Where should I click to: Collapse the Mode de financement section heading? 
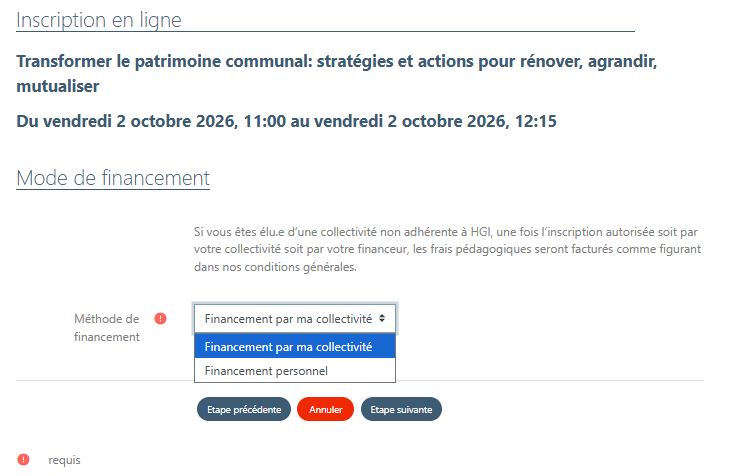[113, 178]
